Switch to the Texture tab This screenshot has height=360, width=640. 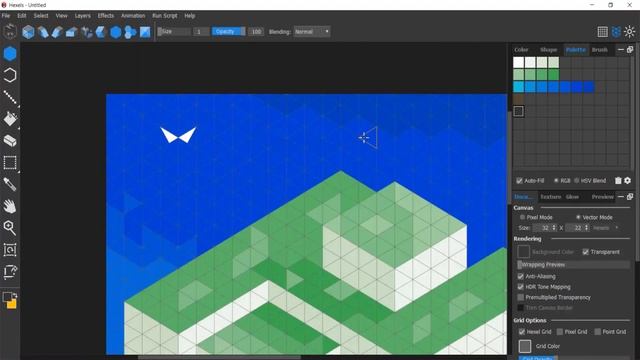(551, 197)
